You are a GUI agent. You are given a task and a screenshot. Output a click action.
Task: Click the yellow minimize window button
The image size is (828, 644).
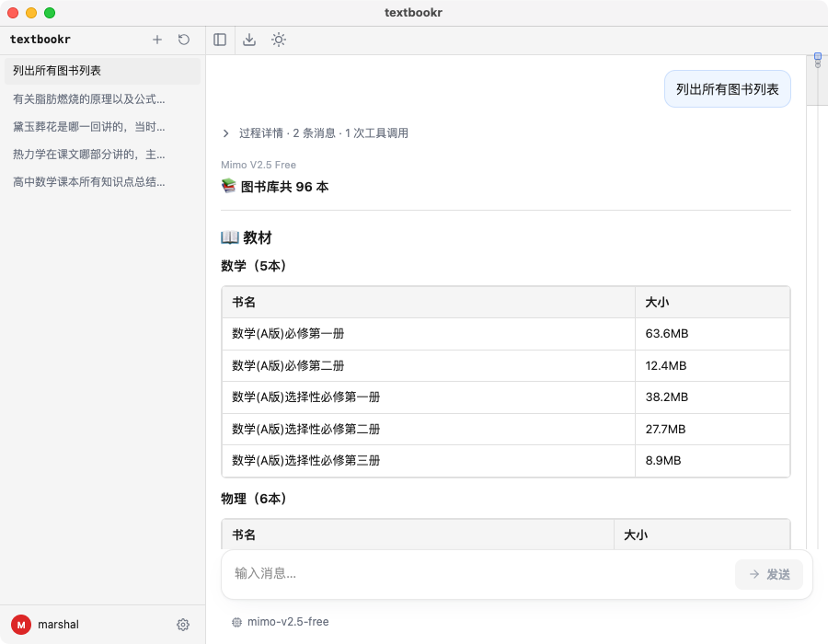pos(31,13)
